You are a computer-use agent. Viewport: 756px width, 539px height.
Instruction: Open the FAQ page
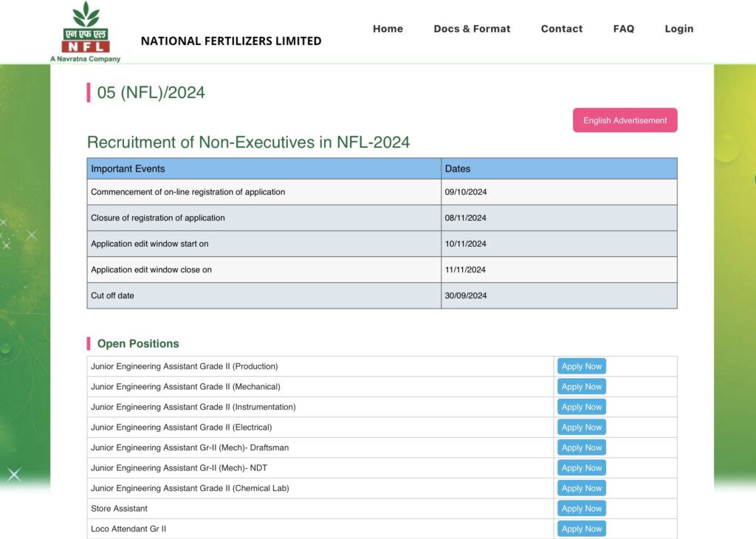point(623,29)
